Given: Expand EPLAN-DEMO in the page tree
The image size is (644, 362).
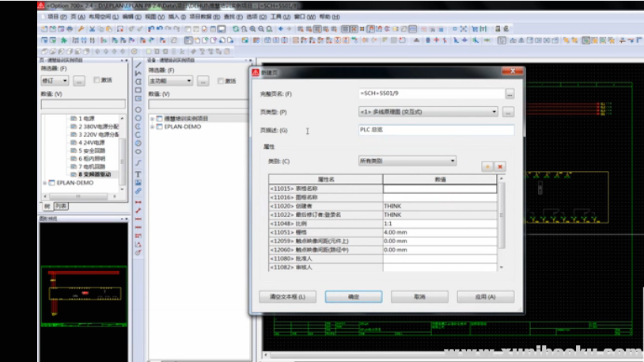Looking at the screenshot, I should point(45,182).
